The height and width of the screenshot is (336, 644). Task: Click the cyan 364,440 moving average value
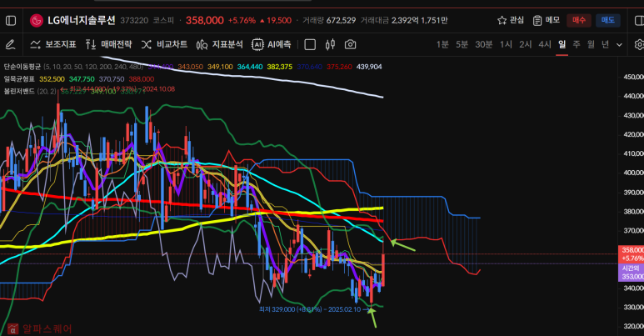coord(250,67)
